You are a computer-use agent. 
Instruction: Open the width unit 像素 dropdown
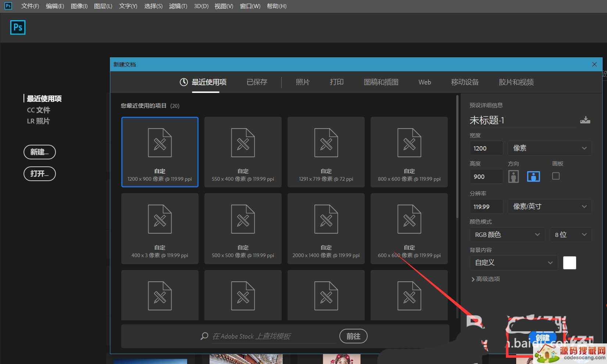point(550,148)
